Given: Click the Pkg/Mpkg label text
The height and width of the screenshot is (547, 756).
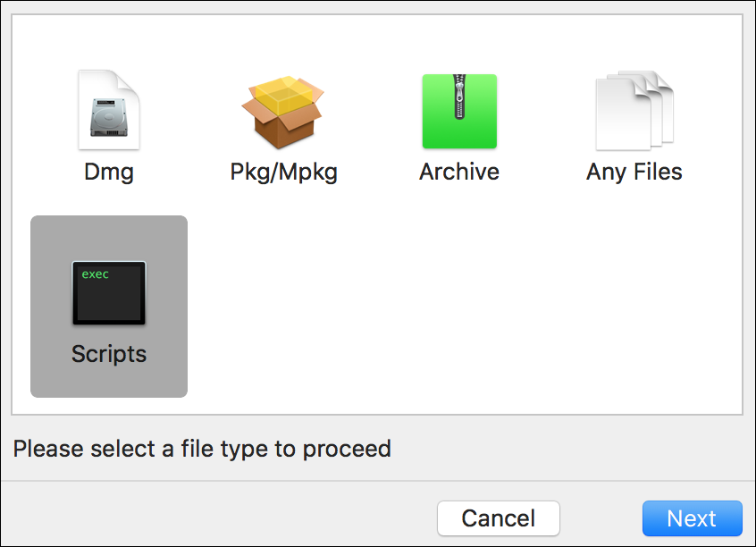Looking at the screenshot, I should coord(283,172).
